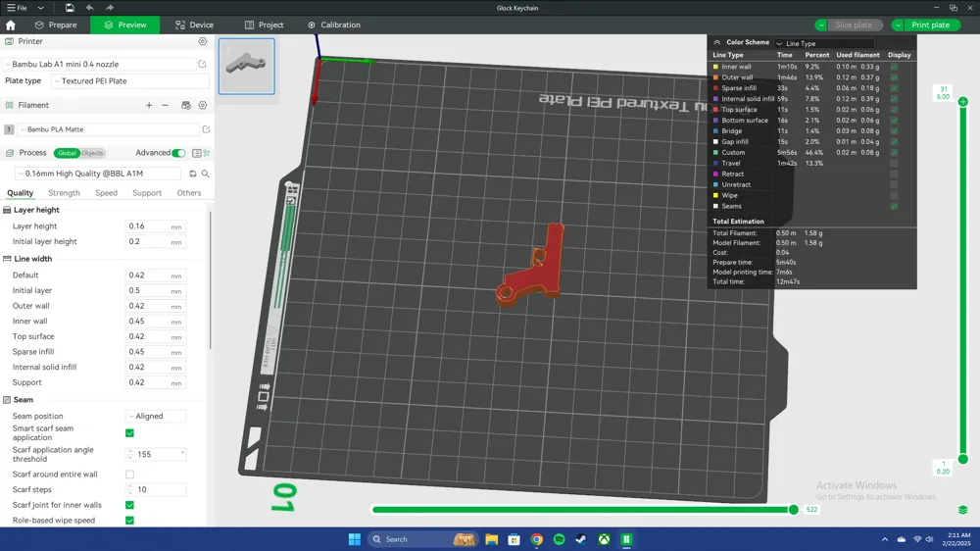Open the Seam position Aligned dropdown
Viewport: 980px width, 551px height.
coord(156,416)
